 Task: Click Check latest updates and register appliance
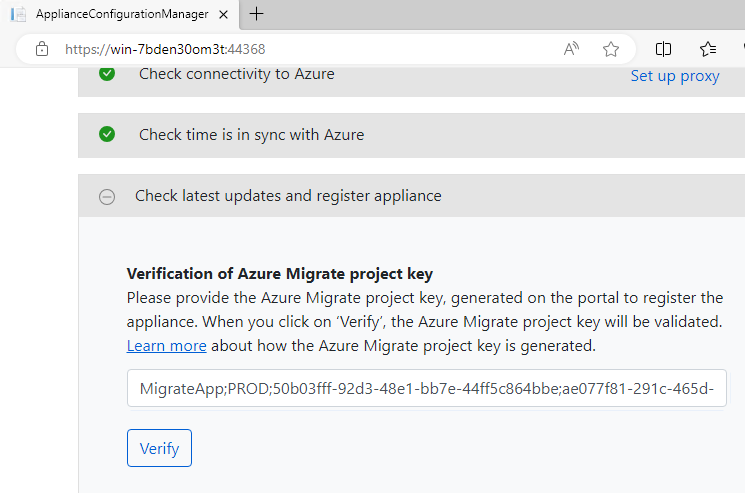pyautogui.click(x=288, y=196)
